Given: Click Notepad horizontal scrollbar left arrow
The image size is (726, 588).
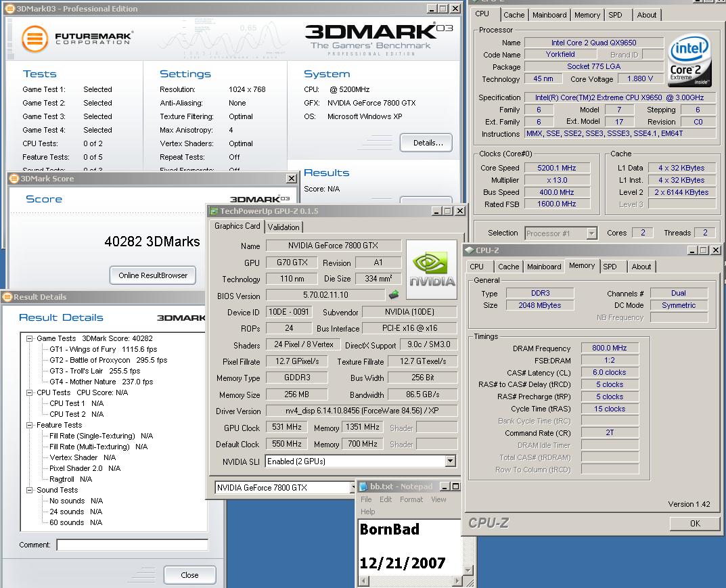Looking at the screenshot, I should pyautogui.click(x=365, y=580).
